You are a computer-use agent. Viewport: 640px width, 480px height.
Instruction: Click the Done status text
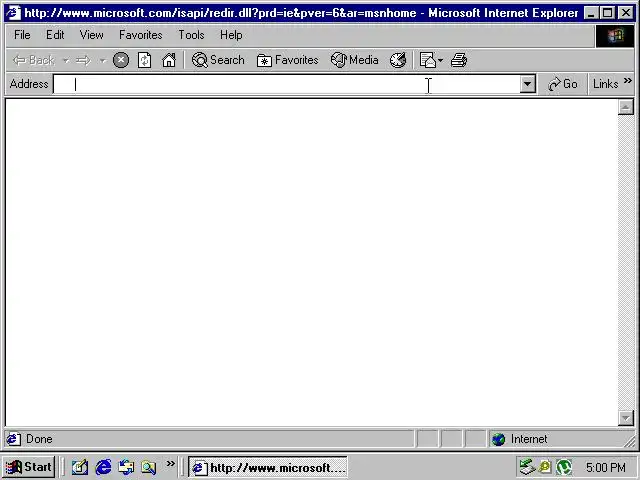pos(39,439)
